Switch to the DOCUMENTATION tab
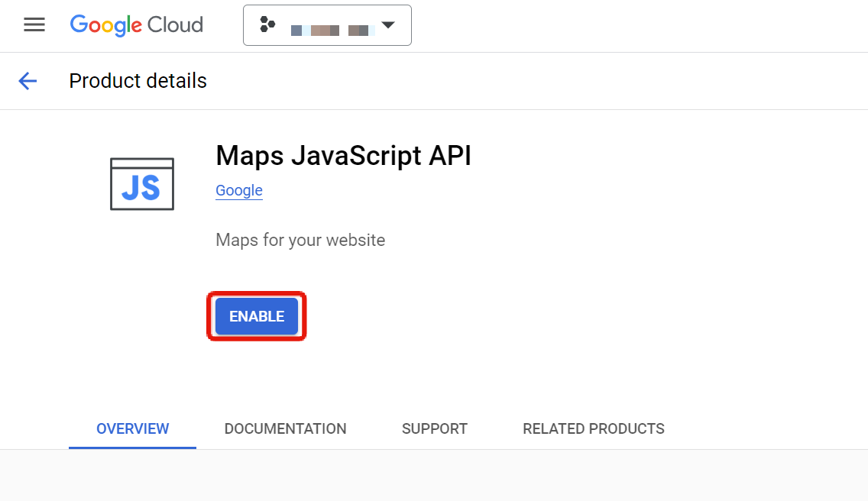The height and width of the screenshot is (501, 868). click(x=285, y=428)
